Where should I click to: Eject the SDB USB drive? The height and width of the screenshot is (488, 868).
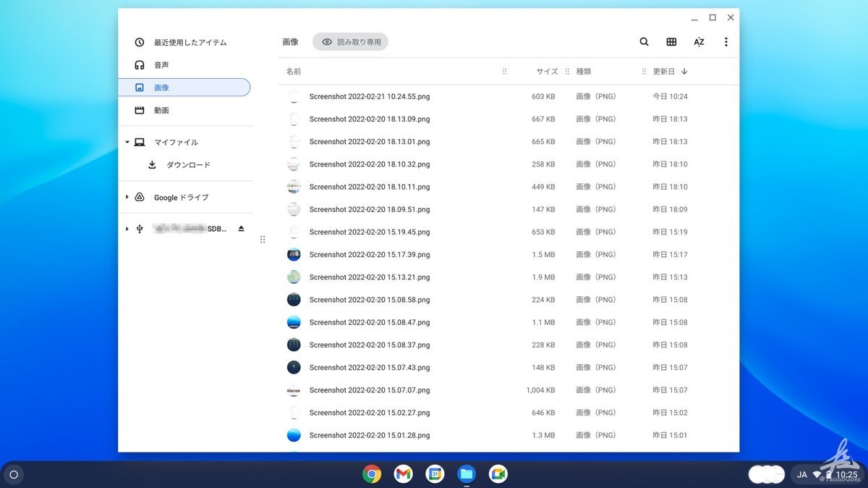(x=241, y=228)
